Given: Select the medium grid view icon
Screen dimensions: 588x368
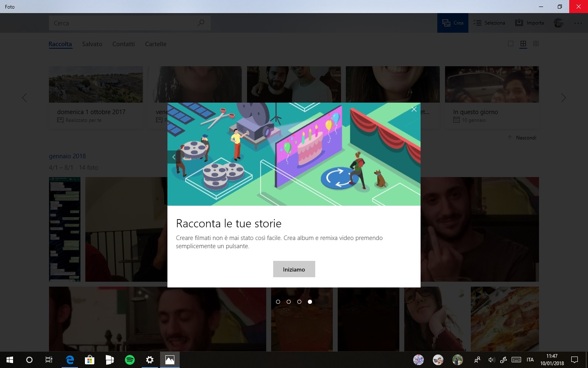Looking at the screenshot, I should click(523, 44).
